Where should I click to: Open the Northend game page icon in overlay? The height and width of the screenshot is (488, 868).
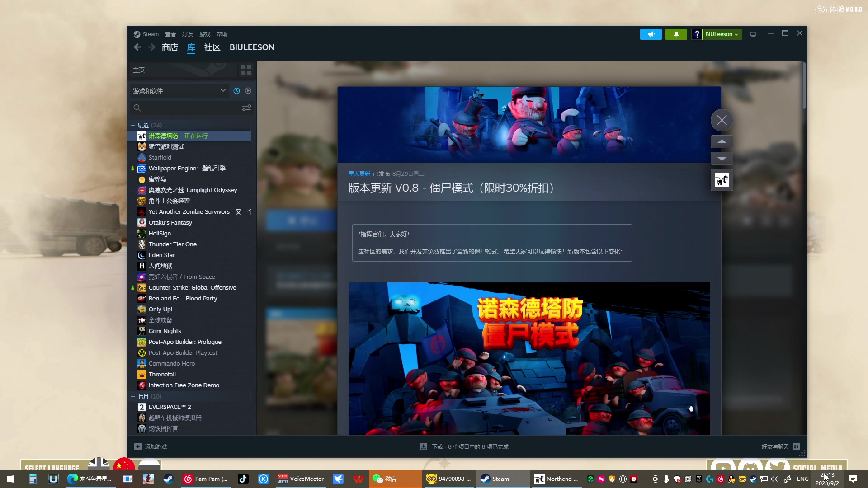tap(722, 180)
